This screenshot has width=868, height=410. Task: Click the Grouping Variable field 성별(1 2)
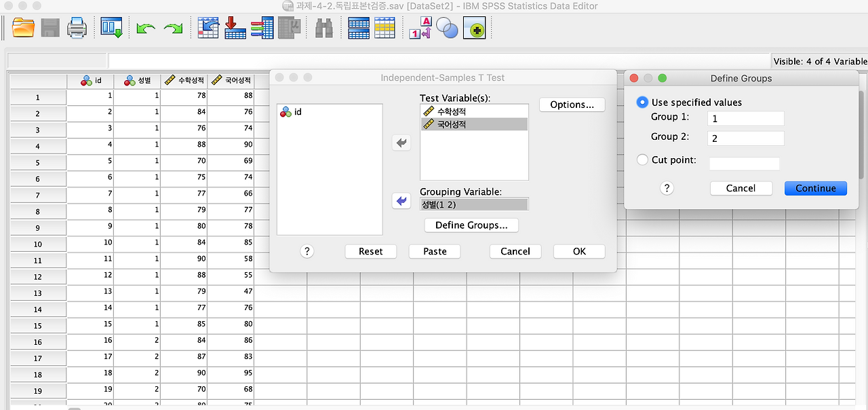[x=474, y=204]
